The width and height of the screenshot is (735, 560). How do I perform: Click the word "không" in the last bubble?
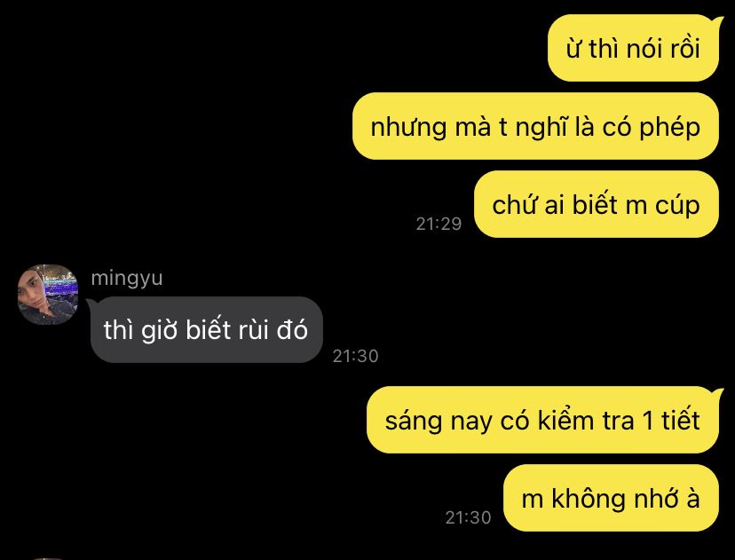589,498
